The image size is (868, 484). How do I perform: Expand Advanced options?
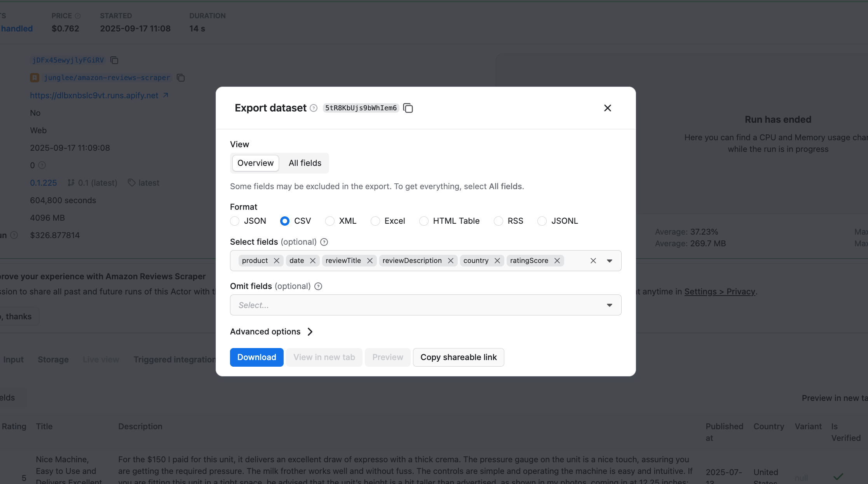[271, 331]
